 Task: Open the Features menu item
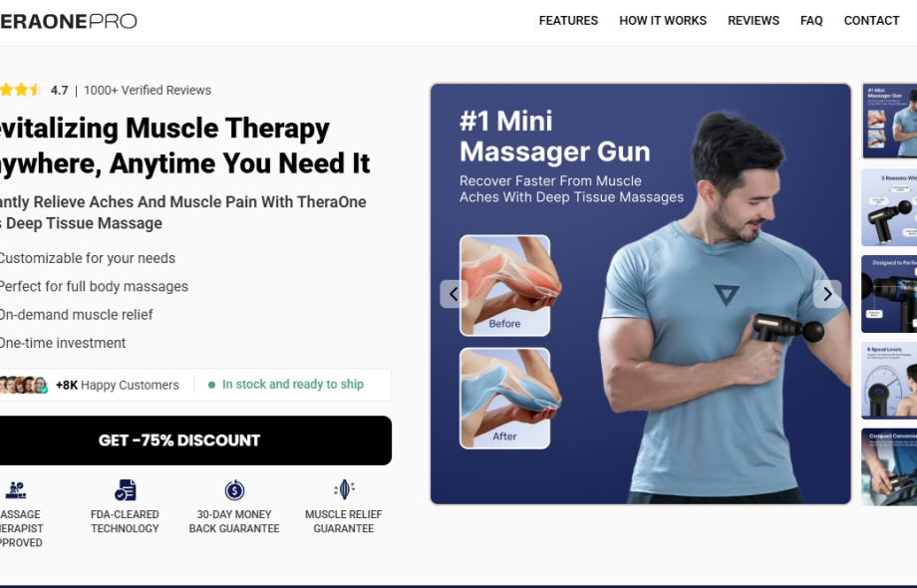pos(568,21)
